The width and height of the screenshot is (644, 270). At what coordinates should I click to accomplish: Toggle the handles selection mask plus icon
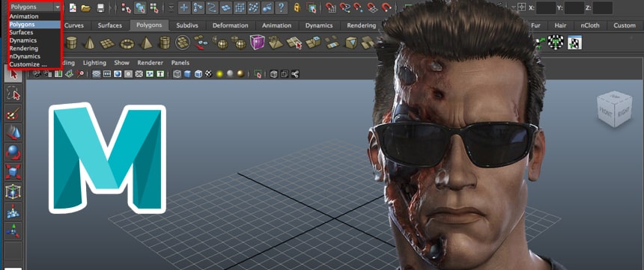(x=185, y=7)
